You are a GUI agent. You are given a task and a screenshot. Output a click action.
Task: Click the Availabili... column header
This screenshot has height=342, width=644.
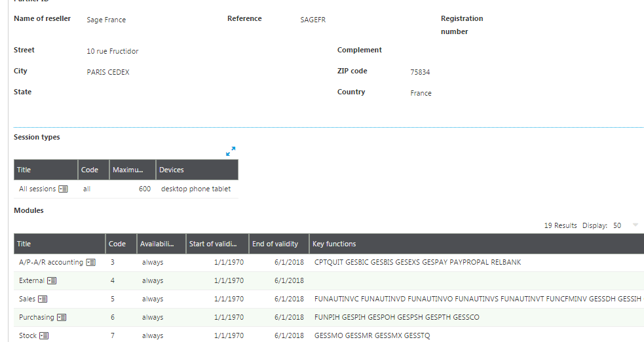point(161,244)
